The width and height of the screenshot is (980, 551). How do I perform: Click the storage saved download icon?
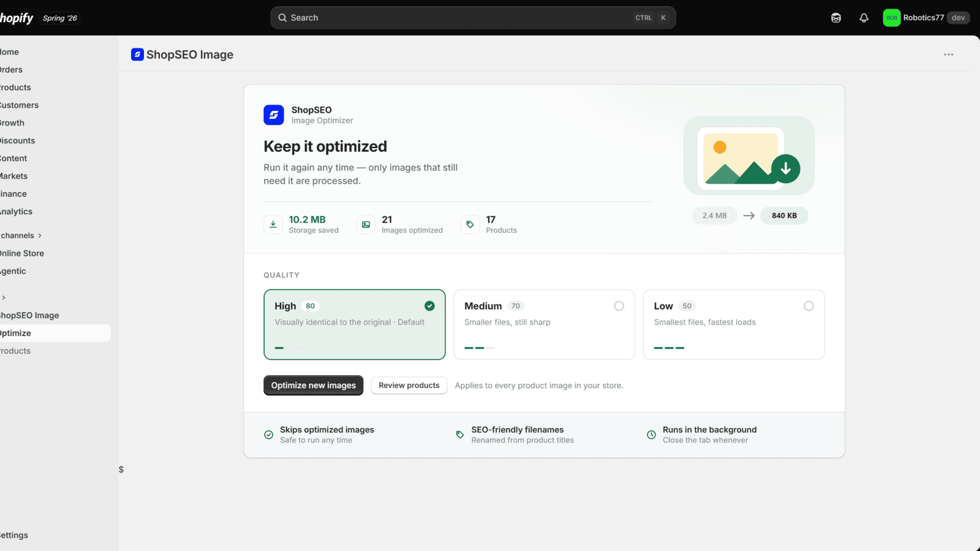click(273, 225)
